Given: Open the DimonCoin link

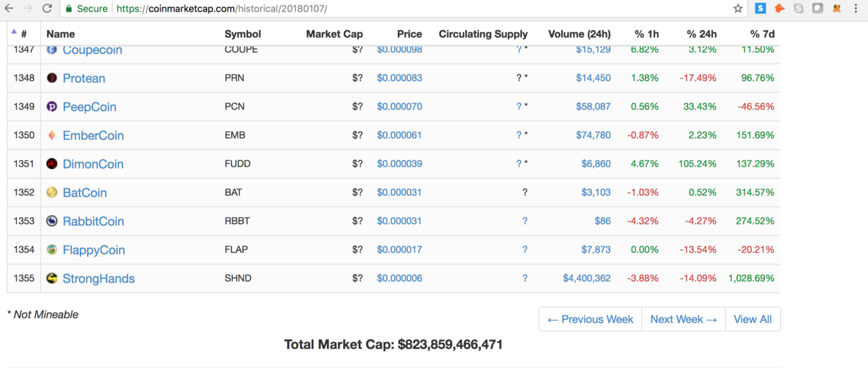Looking at the screenshot, I should coord(93,164).
